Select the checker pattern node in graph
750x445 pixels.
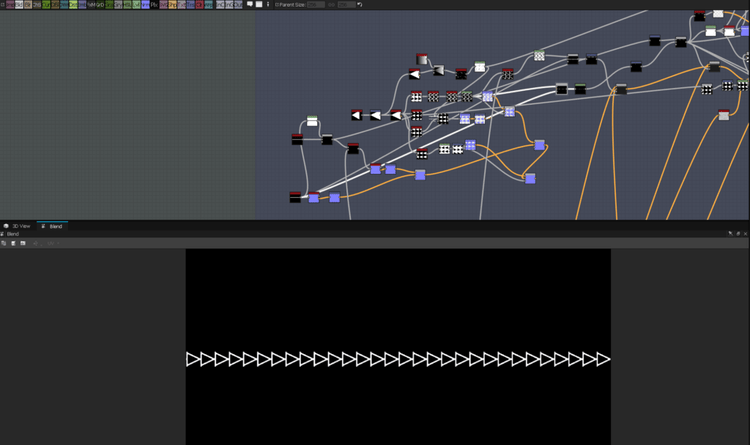539,56
